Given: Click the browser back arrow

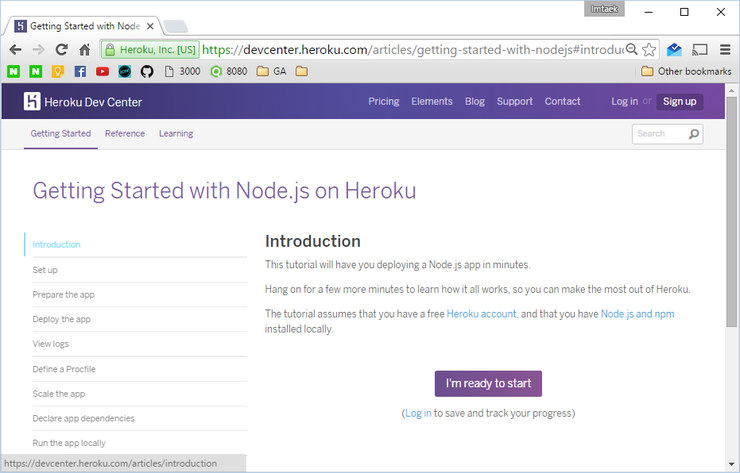Looking at the screenshot, I should tap(16, 50).
